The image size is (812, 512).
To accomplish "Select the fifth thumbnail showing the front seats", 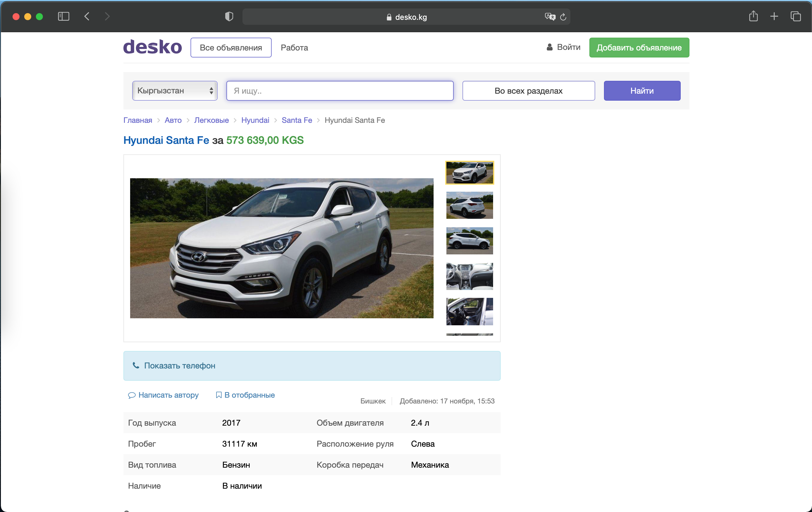I will pyautogui.click(x=469, y=312).
